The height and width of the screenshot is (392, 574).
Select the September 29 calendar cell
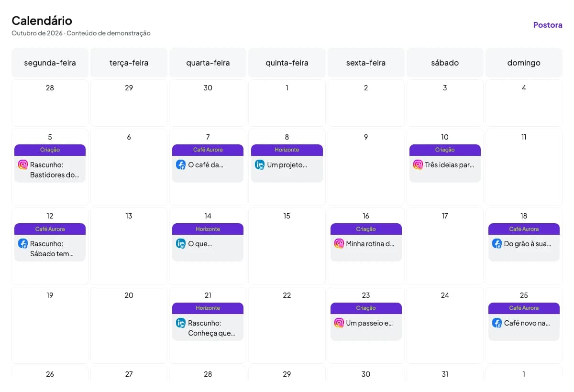pos(129,103)
